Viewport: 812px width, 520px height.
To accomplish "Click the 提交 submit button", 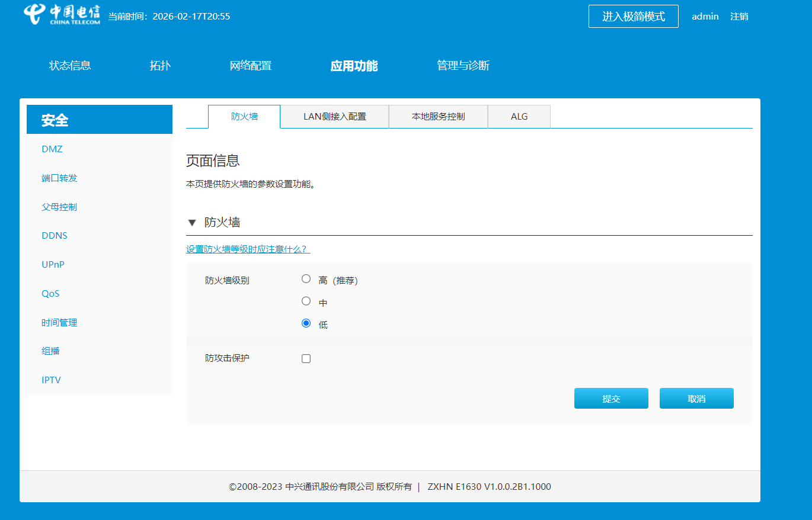I will (611, 399).
